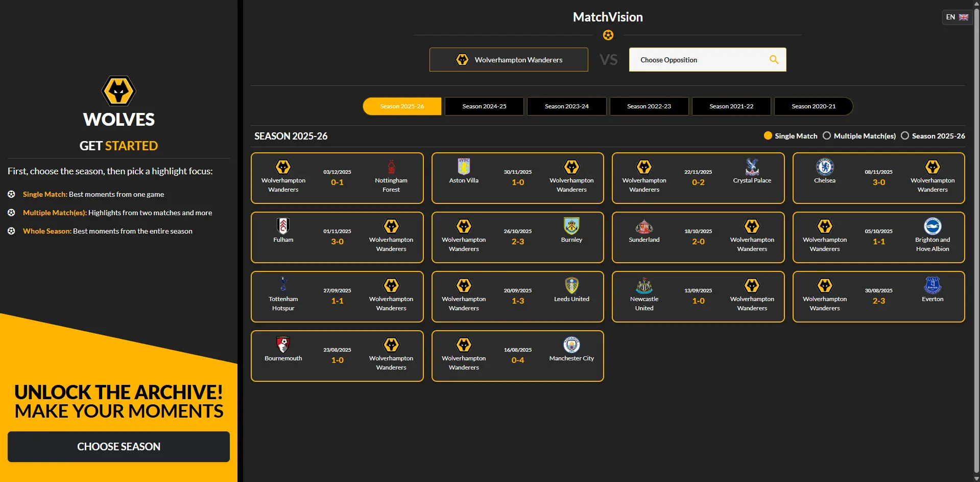The width and height of the screenshot is (980, 482).
Task: Open the Choose Opposition selector
Action: point(707,60)
